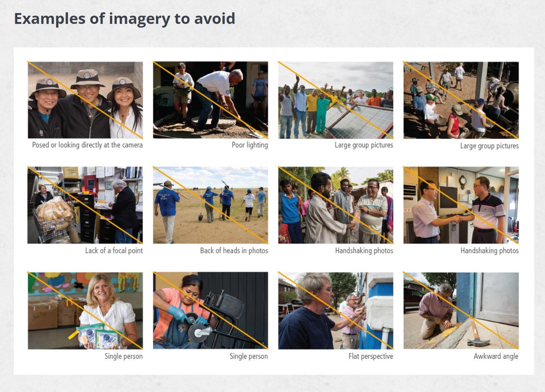Click the 'Lack of a focal point' caption
545x392 pixels.
(114, 251)
